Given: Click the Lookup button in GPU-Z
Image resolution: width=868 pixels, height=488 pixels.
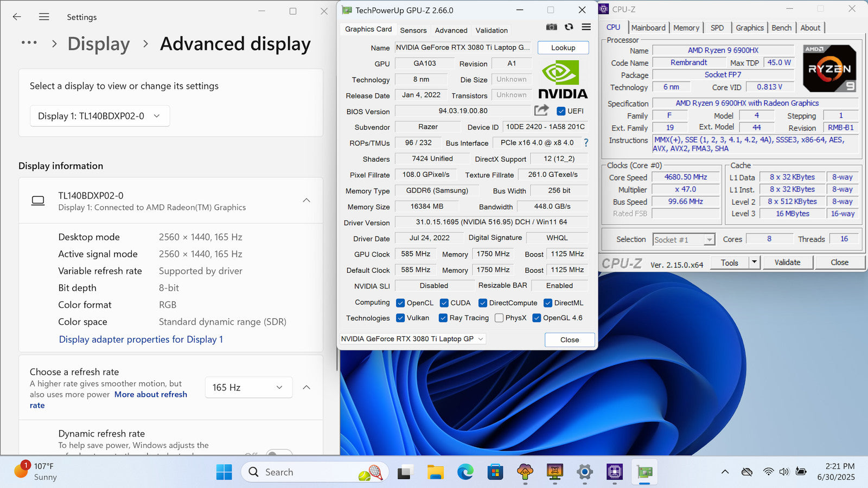Looking at the screenshot, I should (563, 48).
